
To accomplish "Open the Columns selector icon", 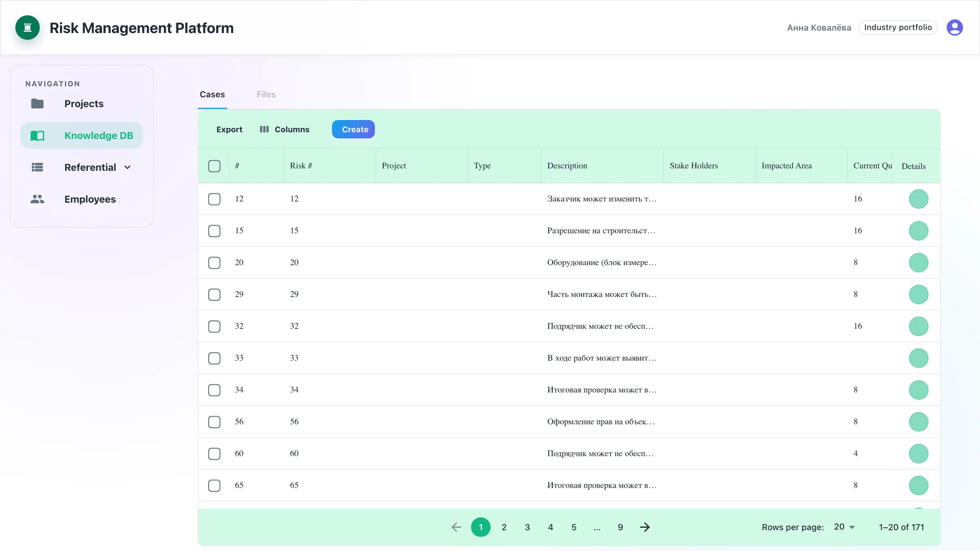I will [x=264, y=129].
